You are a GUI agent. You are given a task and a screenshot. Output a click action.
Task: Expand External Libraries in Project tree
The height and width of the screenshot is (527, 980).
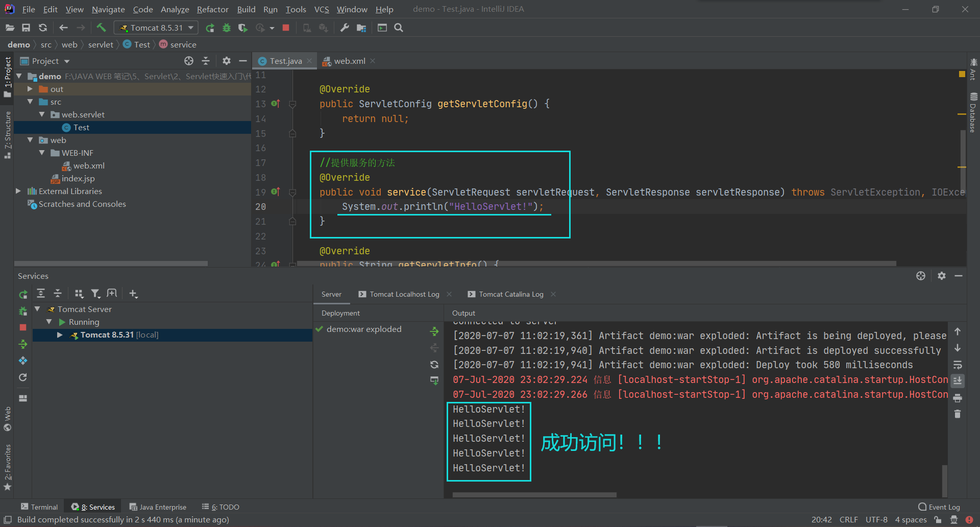[18, 191]
